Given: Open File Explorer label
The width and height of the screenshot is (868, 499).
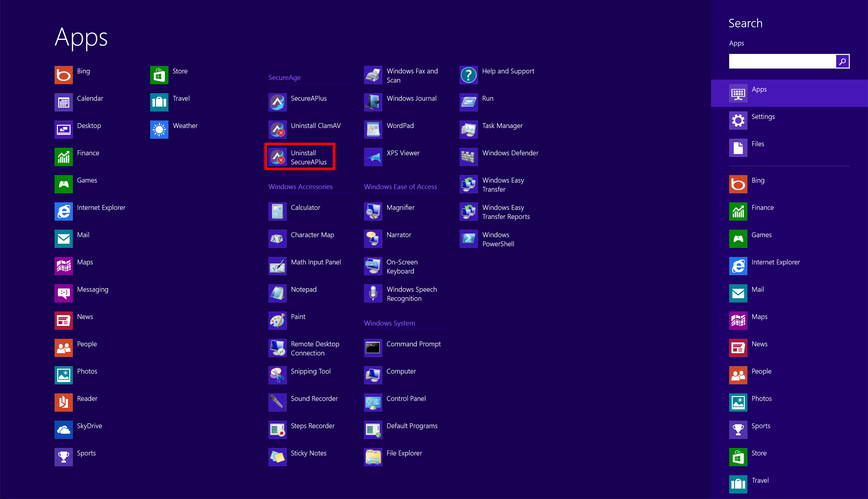Looking at the screenshot, I should coord(404,453).
